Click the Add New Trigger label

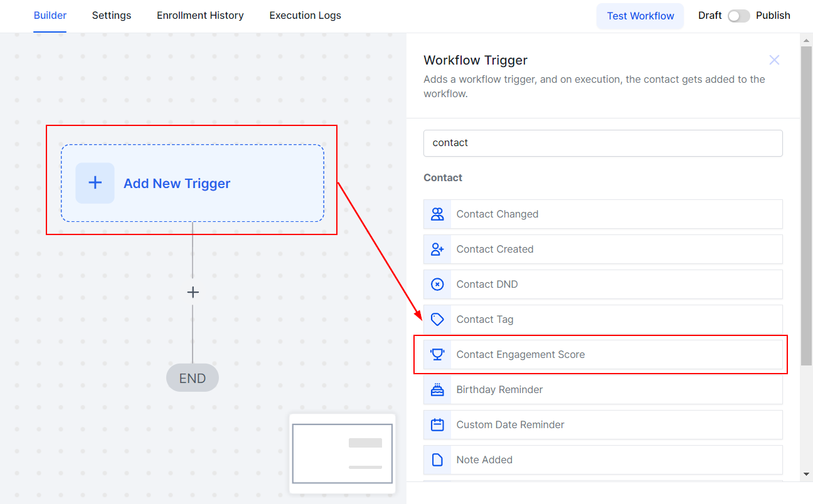[177, 184]
